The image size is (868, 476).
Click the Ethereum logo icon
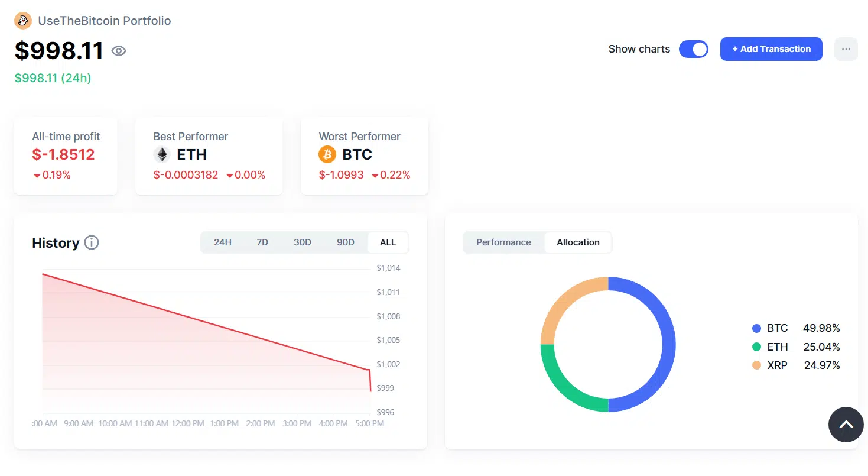(x=161, y=154)
